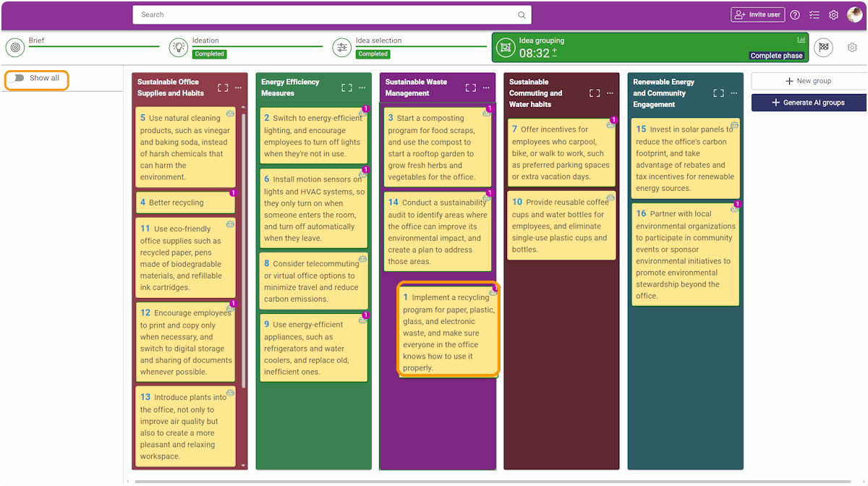
Task: Click vote badge on idea 16 card
Action: pos(737,204)
